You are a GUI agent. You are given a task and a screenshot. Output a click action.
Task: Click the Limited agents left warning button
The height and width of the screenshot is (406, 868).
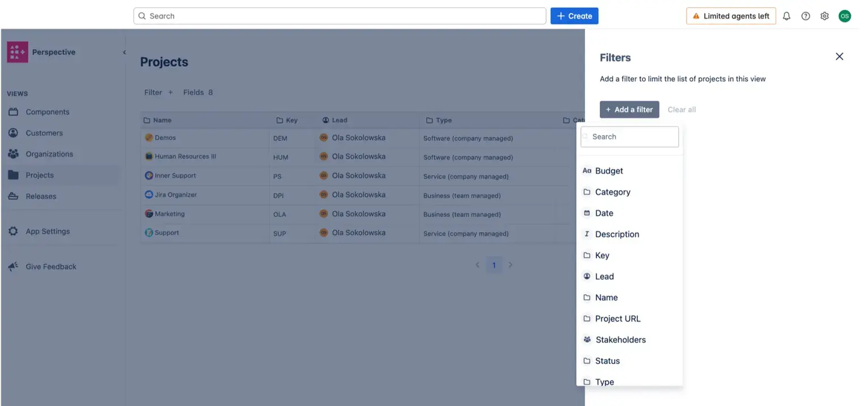point(731,16)
